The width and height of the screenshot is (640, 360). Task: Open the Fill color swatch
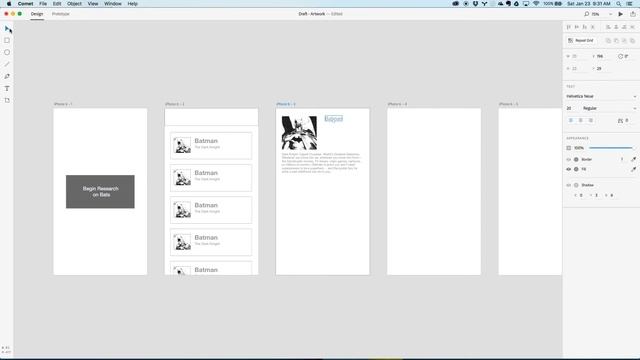pyautogui.click(x=576, y=169)
